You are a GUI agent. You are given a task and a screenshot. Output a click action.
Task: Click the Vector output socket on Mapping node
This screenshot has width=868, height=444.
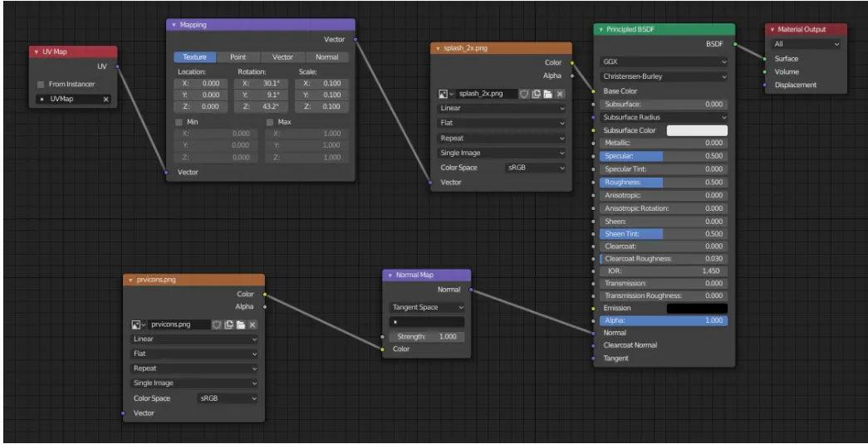(355, 39)
